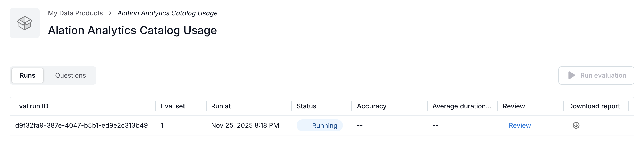Click the breadcrumb chevron separator
Screen dimensions: 644x160
point(110,13)
